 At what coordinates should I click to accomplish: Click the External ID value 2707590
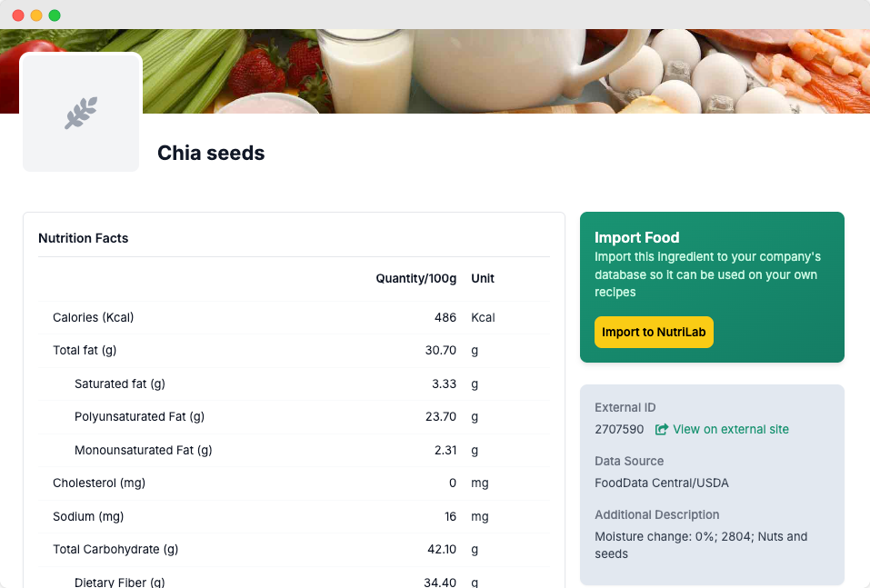[x=619, y=428]
